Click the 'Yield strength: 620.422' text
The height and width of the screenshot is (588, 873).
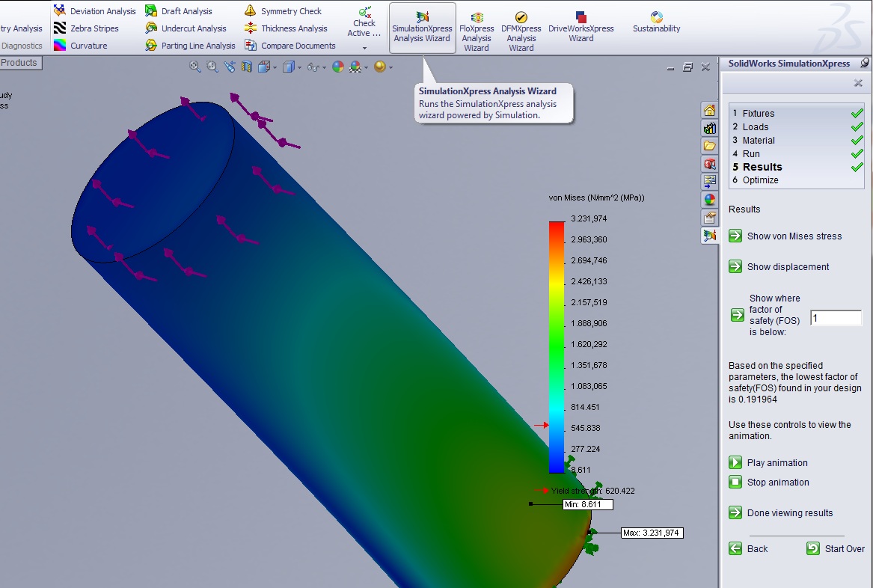click(593, 491)
